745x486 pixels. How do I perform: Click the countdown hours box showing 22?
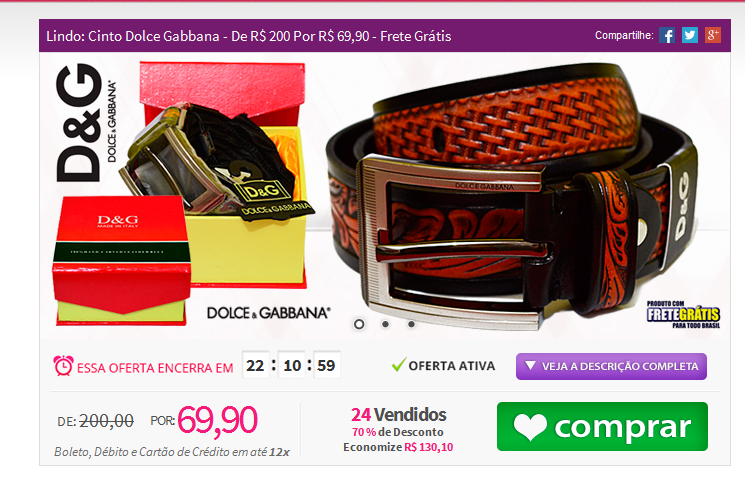(255, 365)
